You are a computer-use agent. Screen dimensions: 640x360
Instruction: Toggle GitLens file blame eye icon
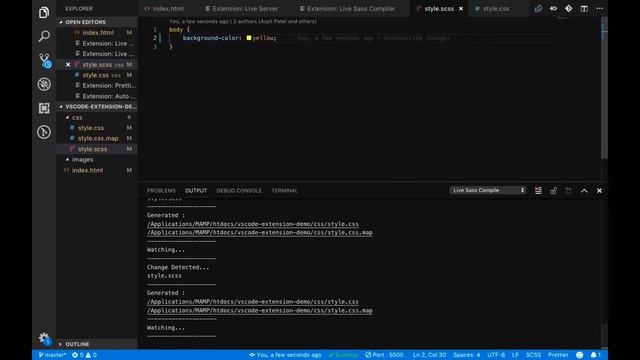pos(553,9)
